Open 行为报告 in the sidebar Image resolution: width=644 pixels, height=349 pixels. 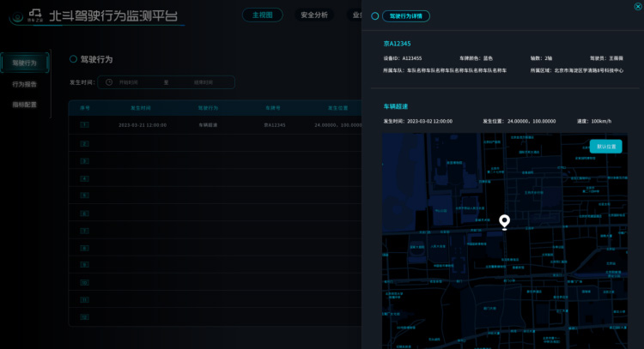tap(25, 84)
